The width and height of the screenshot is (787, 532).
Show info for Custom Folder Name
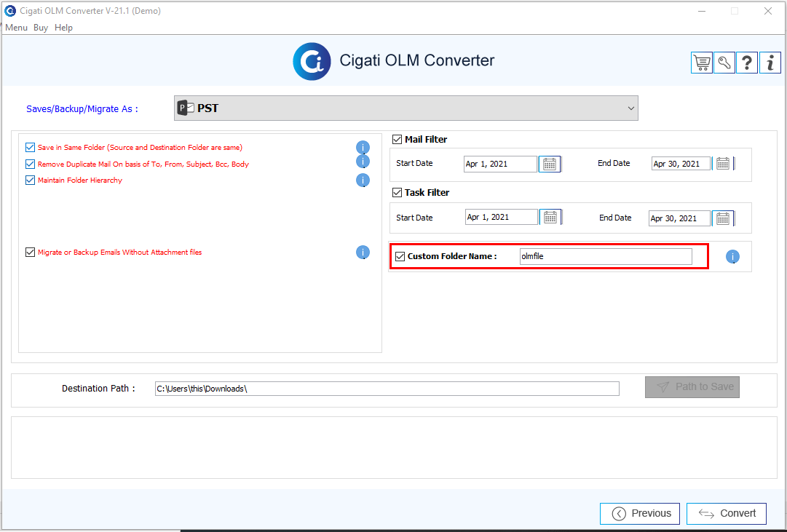coord(733,257)
